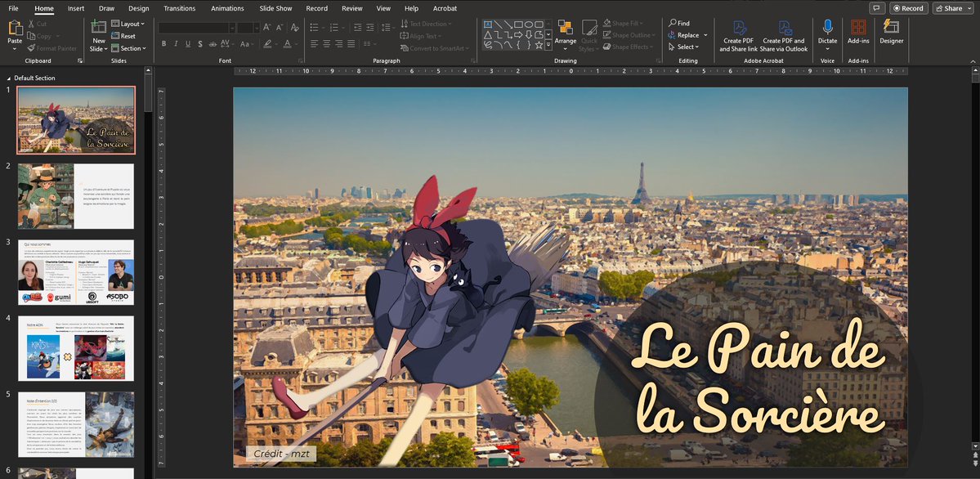Pick the rectangle shape from the shapes gallery
980x479 pixels.
point(517,23)
